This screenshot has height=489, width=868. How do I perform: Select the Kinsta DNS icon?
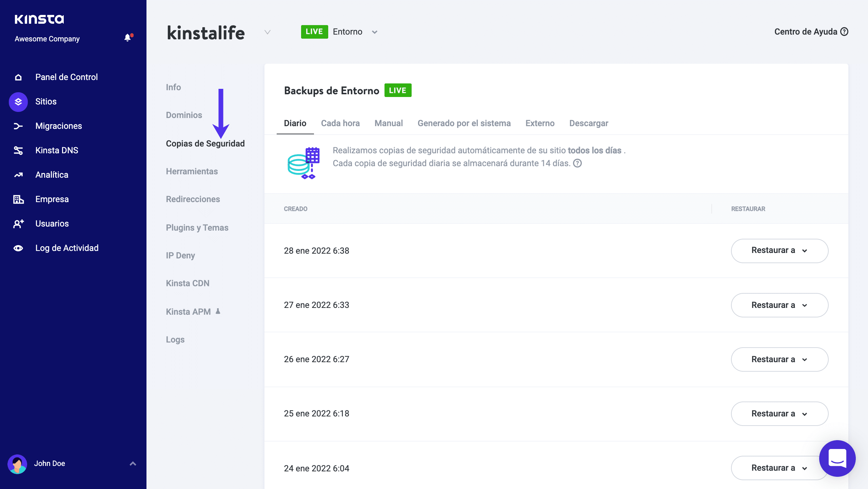point(18,150)
